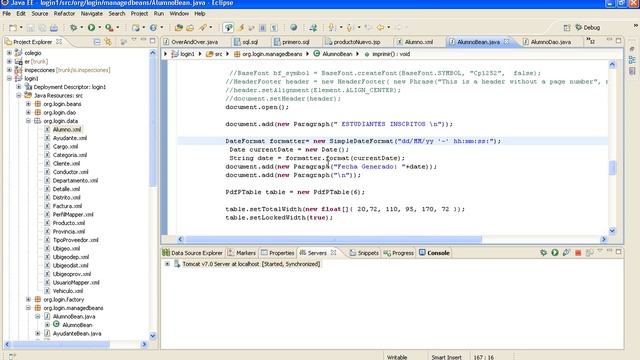Click the Previous Annotation toolbar icon
The height and width of the screenshot is (360, 640).
point(350,28)
